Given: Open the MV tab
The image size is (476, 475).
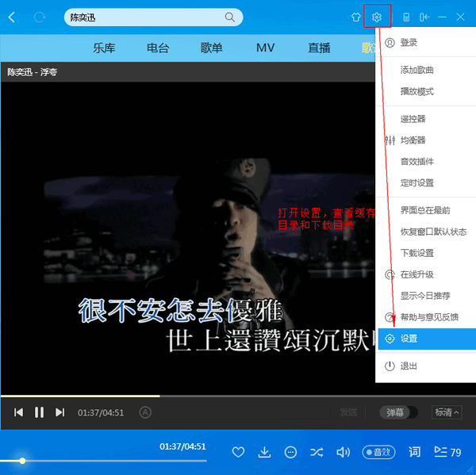Looking at the screenshot, I should [x=265, y=48].
